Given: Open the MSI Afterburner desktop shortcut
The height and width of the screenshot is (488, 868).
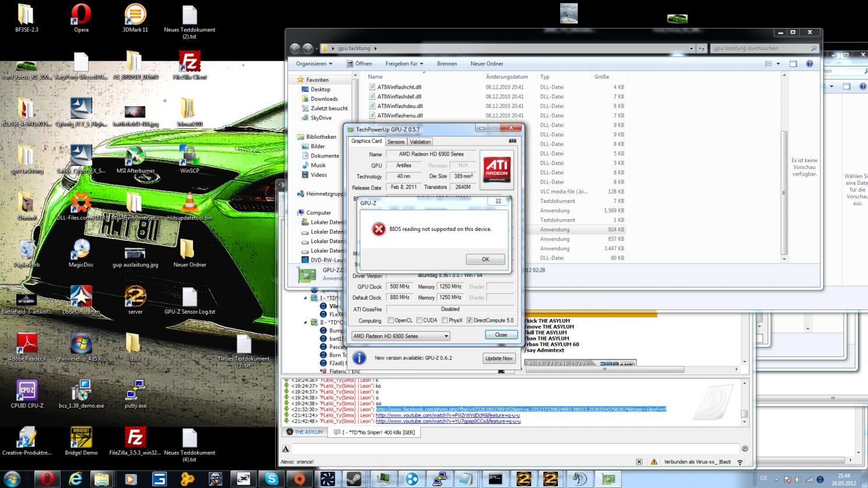Looking at the screenshot, I should pos(135,159).
